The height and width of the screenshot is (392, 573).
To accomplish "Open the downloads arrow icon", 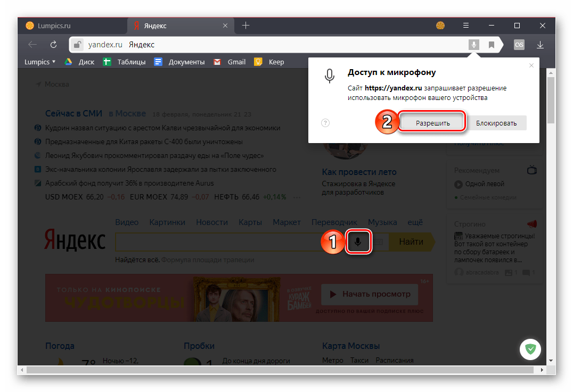I will point(540,45).
